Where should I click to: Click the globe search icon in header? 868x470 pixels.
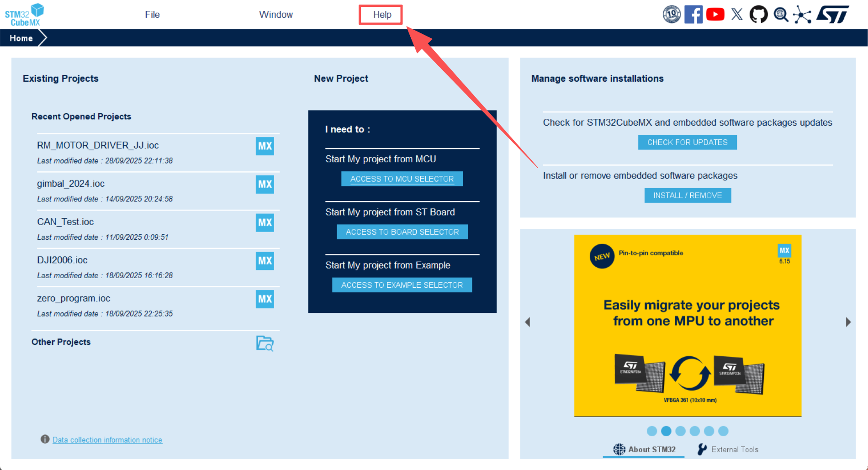click(781, 15)
